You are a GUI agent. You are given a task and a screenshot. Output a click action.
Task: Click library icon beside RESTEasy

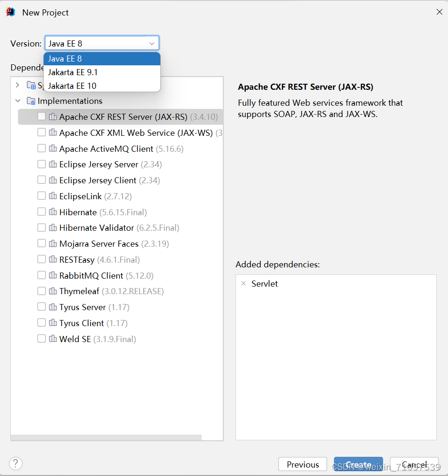(x=53, y=259)
